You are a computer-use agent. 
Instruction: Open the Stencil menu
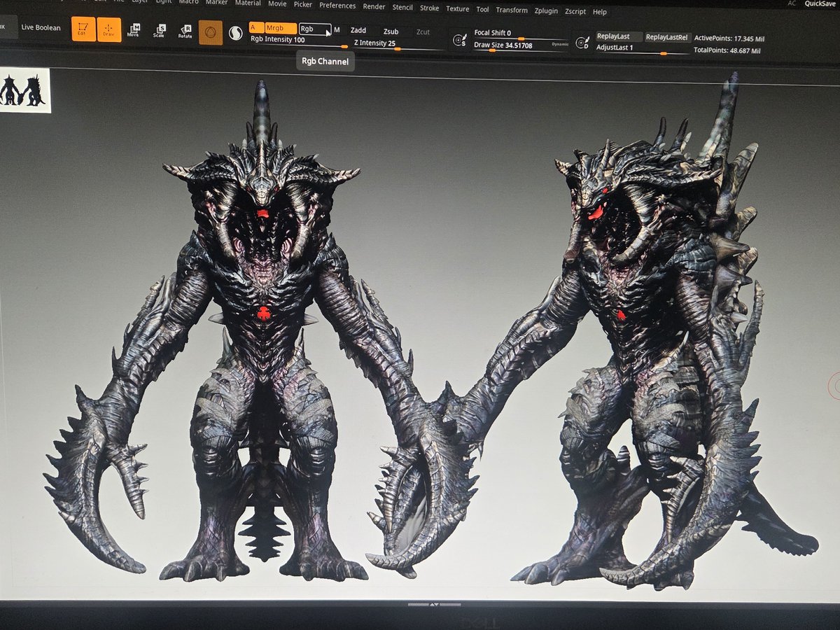click(402, 7)
